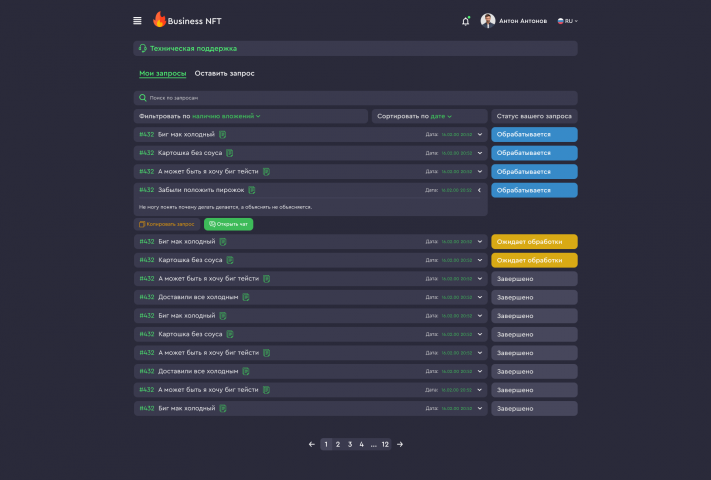The image size is (711, 480).
Task: Select page 4 in pagination
Action: point(361,444)
